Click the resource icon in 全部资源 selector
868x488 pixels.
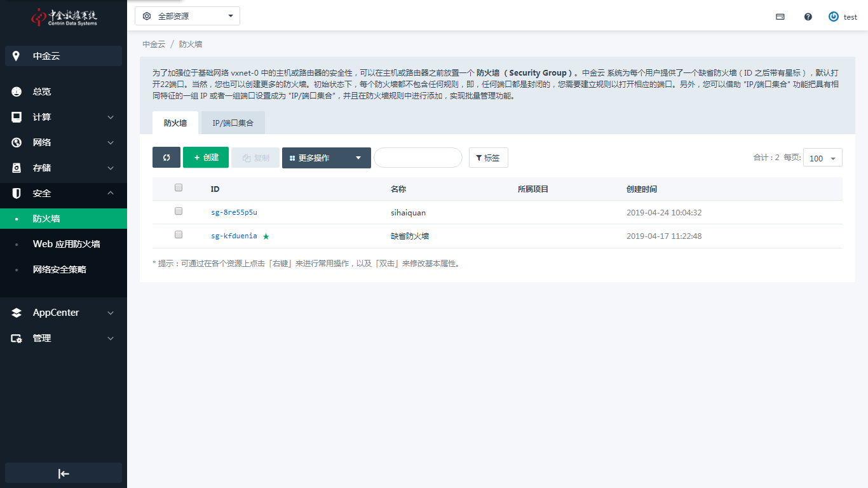(x=147, y=16)
